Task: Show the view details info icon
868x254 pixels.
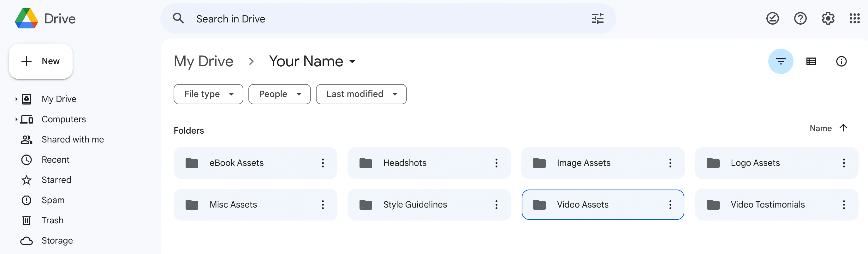Action: (x=841, y=61)
